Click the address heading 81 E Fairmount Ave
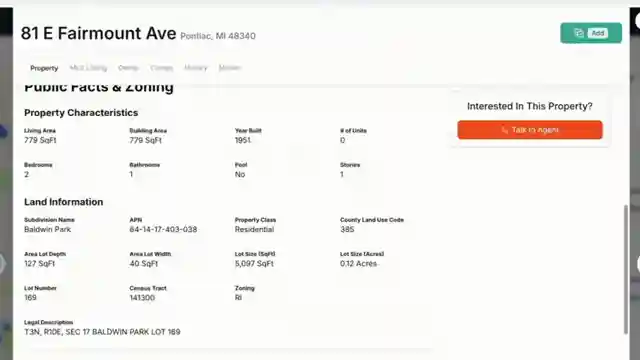Image resolution: width=640 pixels, height=360 pixels. point(98,33)
